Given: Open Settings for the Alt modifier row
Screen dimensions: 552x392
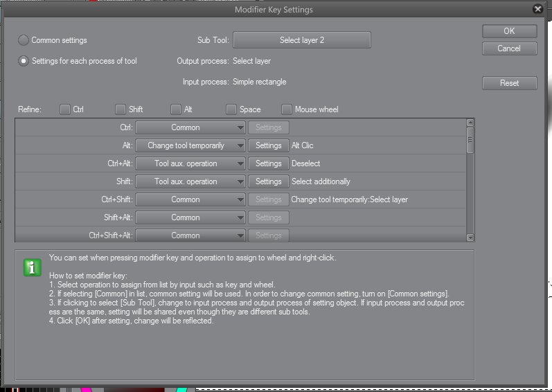Looking at the screenshot, I should (268, 145).
